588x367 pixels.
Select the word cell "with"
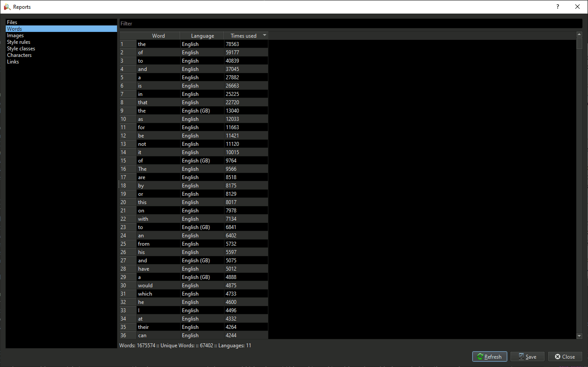pos(158,219)
